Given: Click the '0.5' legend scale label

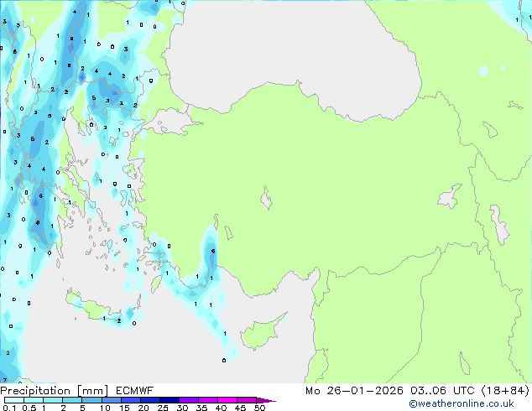Looking at the screenshot, I should click(x=29, y=408).
